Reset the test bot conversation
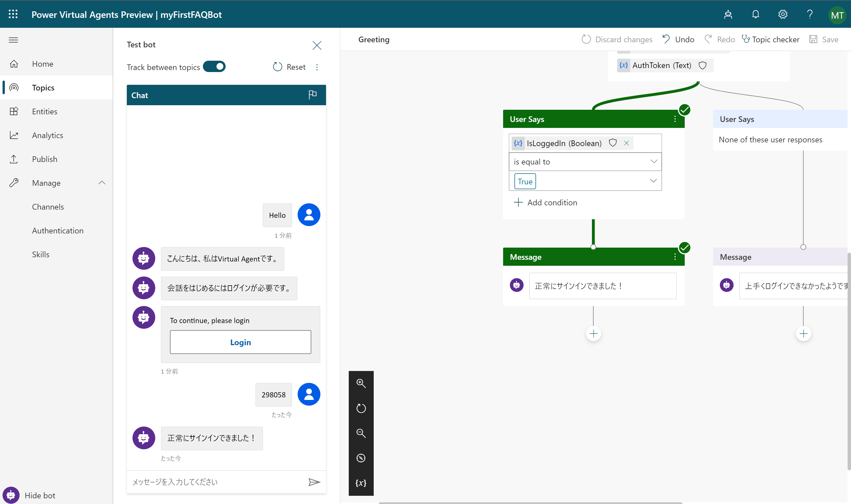 coord(289,67)
